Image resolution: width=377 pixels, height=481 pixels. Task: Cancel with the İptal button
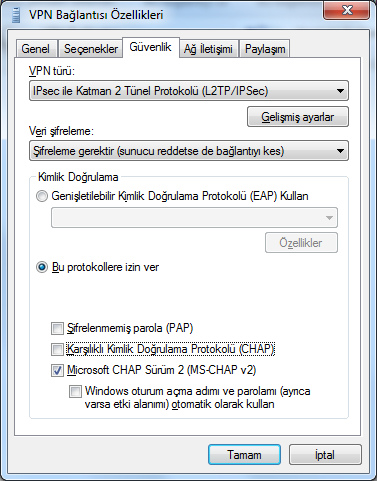(325, 455)
